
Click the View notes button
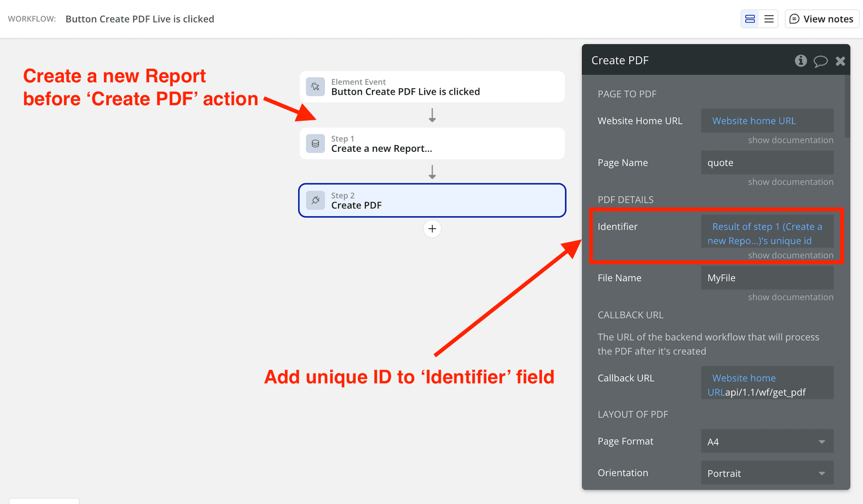(822, 19)
